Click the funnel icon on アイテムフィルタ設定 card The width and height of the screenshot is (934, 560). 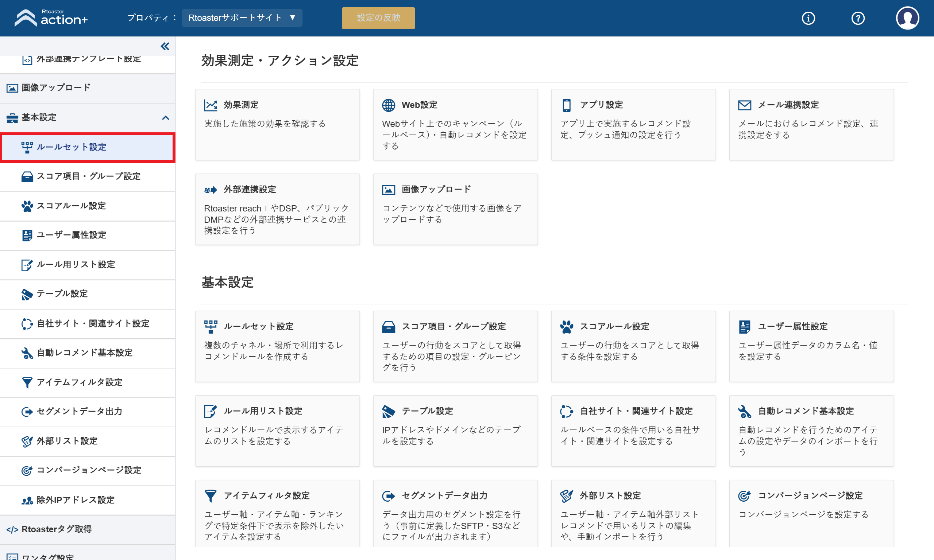[x=211, y=496]
